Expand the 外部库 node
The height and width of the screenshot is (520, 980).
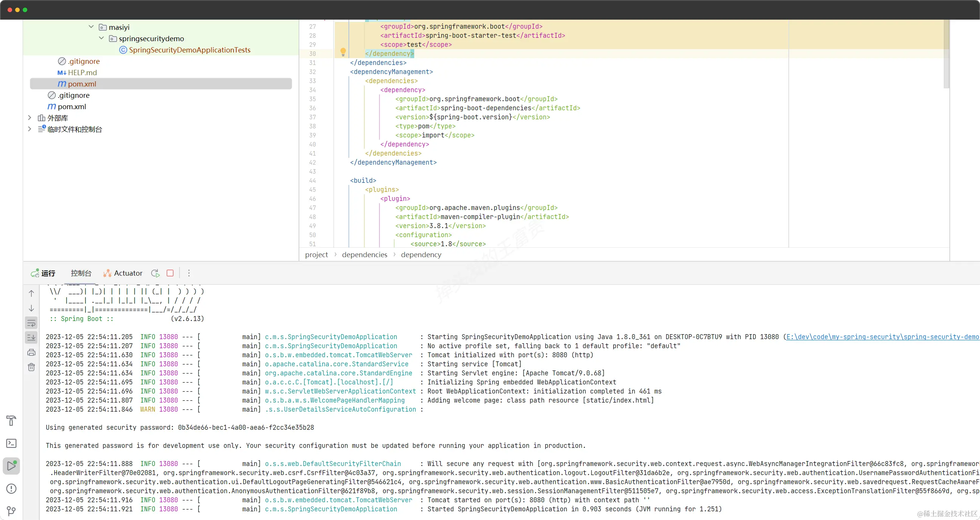tap(30, 118)
